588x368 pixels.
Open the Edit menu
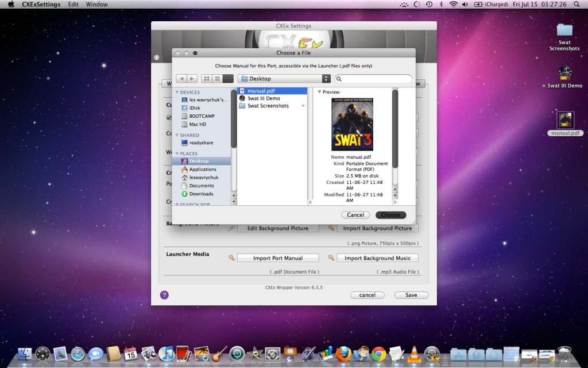click(73, 5)
